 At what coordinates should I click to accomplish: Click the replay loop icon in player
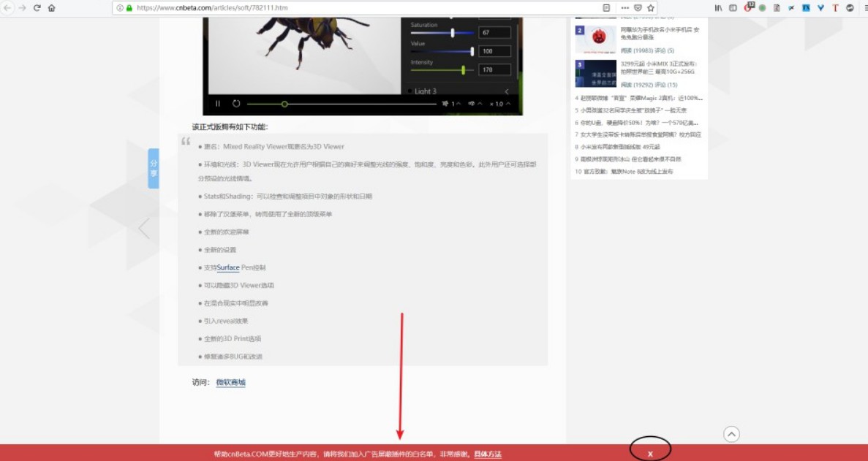click(236, 104)
